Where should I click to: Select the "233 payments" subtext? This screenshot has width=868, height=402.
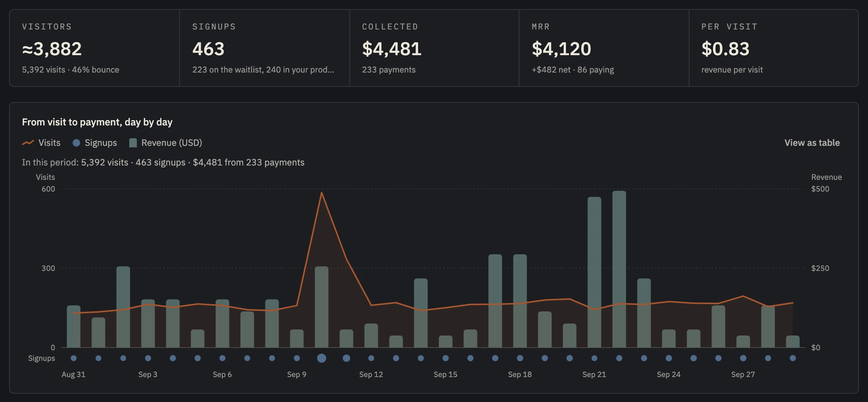click(x=389, y=70)
